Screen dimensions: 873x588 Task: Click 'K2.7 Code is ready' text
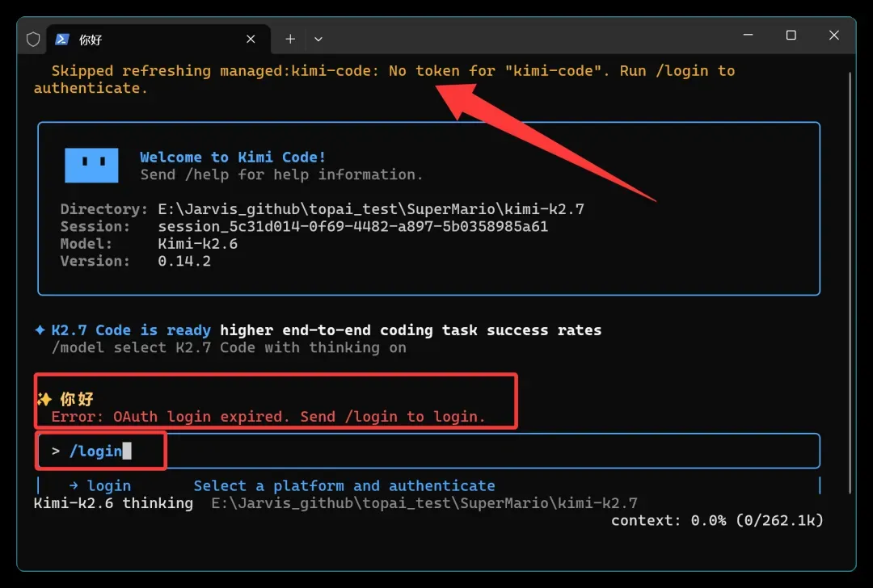tap(131, 330)
